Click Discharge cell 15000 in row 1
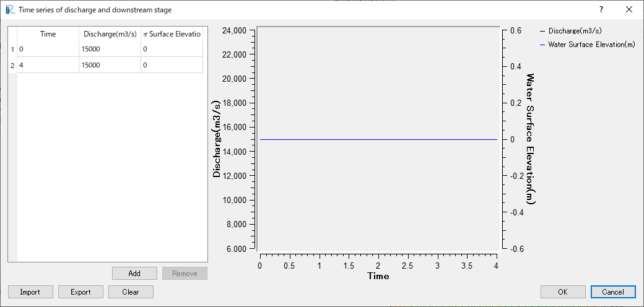The image size is (644, 307). 110,49
